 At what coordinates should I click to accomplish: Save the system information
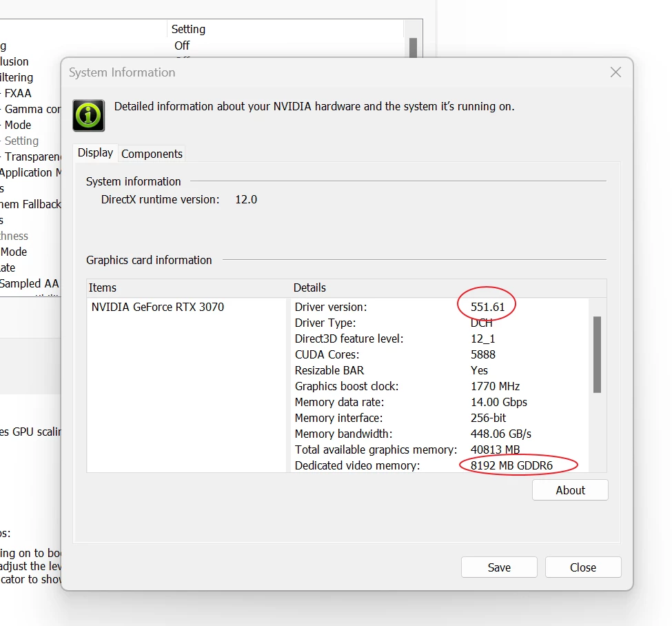(x=499, y=567)
